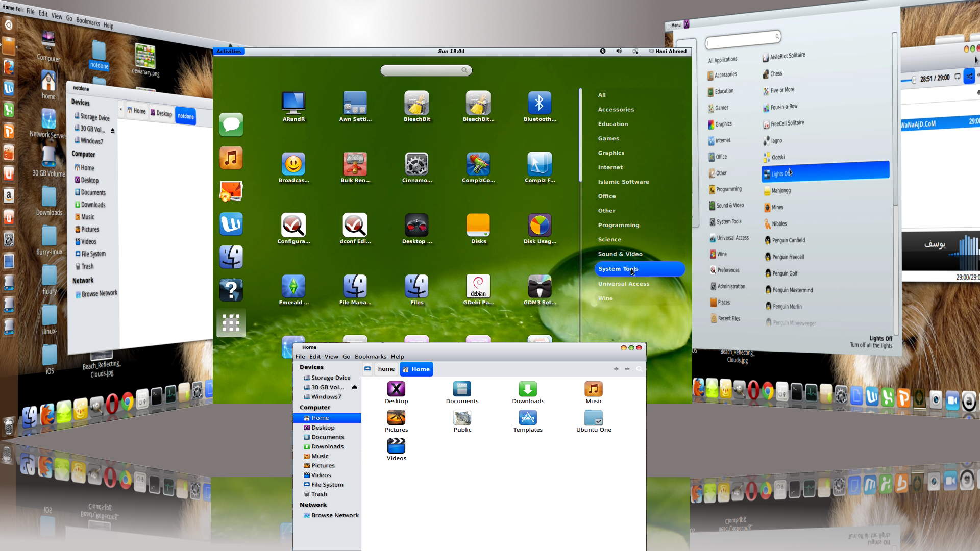Open the View menu in Home window
980x551 pixels.
331,357
